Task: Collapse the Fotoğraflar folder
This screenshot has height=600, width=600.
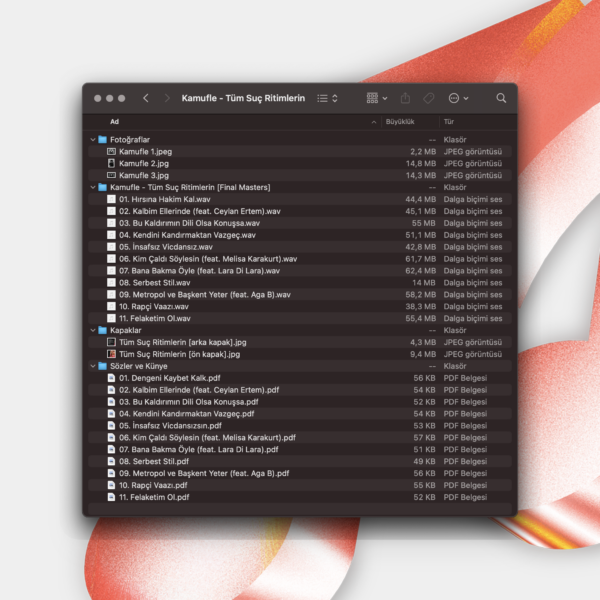Action: click(x=93, y=139)
